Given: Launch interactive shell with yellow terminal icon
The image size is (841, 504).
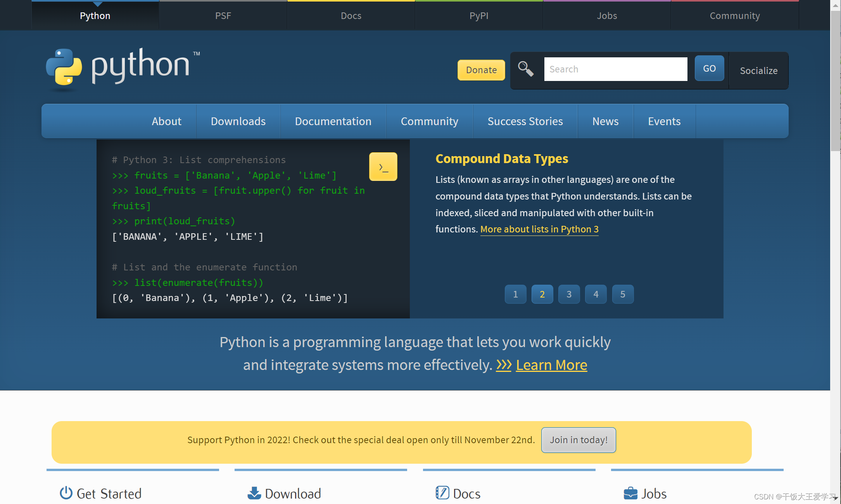Looking at the screenshot, I should 383,167.
